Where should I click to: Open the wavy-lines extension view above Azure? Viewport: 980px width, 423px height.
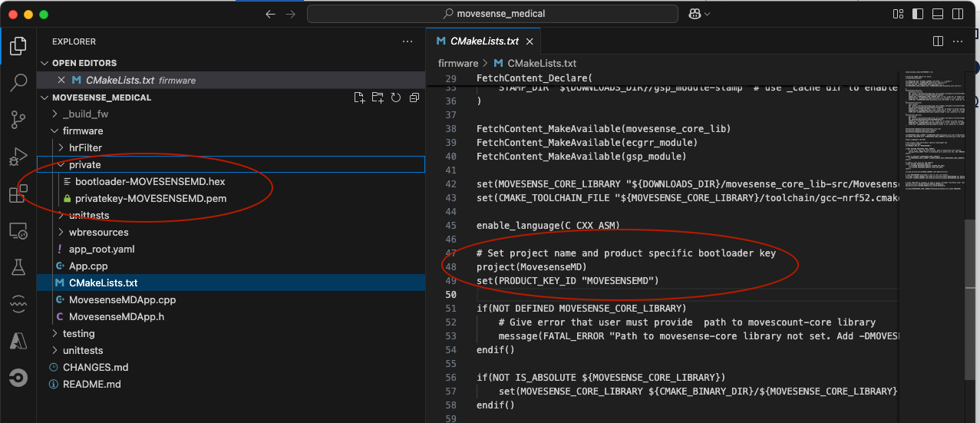[18, 304]
